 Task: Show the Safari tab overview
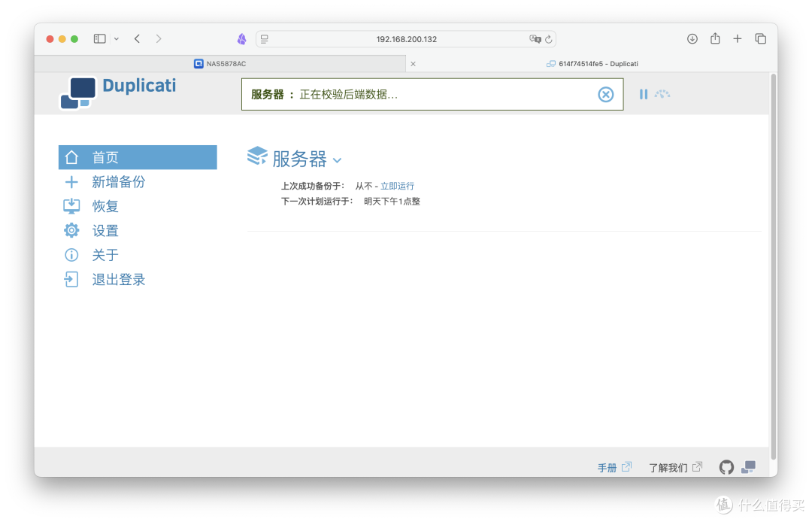click(x=760, y=39)
